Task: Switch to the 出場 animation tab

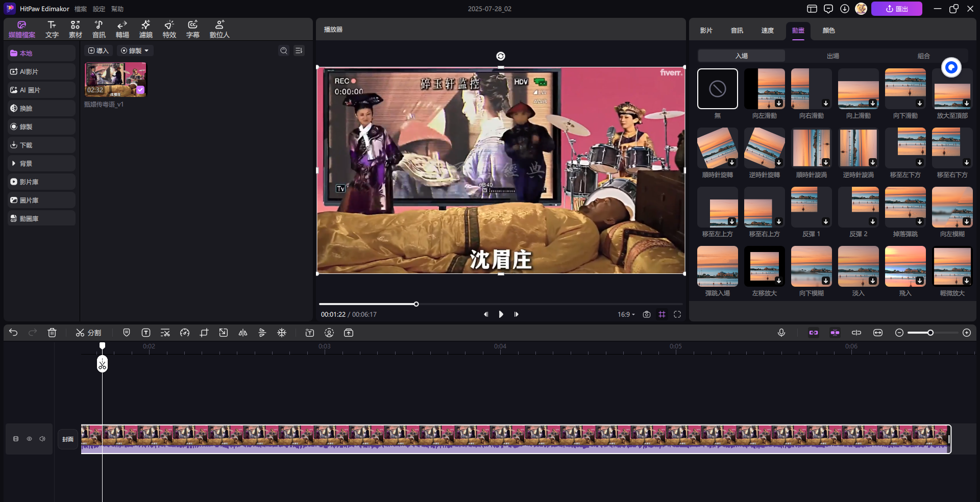Action: coord(832,56)
